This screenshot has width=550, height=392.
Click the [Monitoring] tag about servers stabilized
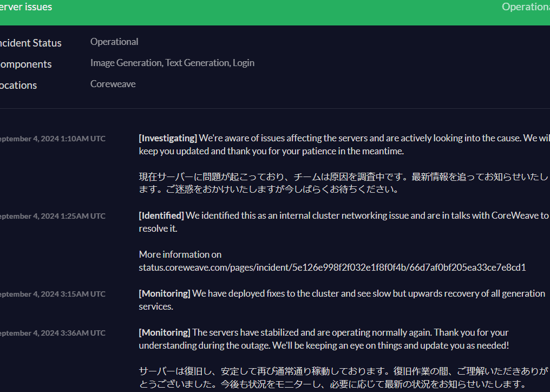click(x=165, y=332)
